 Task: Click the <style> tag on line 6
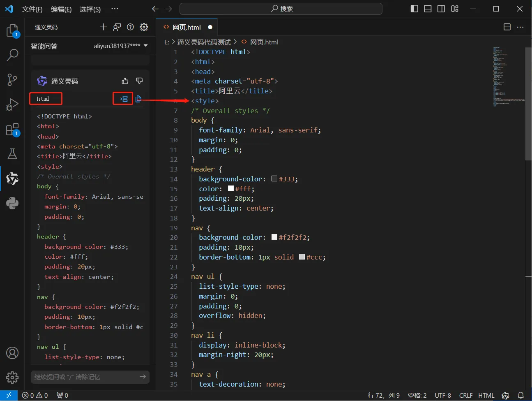tap(205, 101)
